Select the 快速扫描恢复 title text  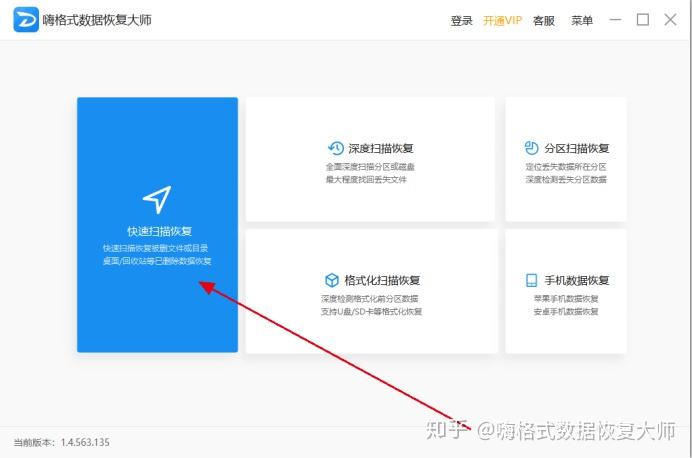[159, 231]
